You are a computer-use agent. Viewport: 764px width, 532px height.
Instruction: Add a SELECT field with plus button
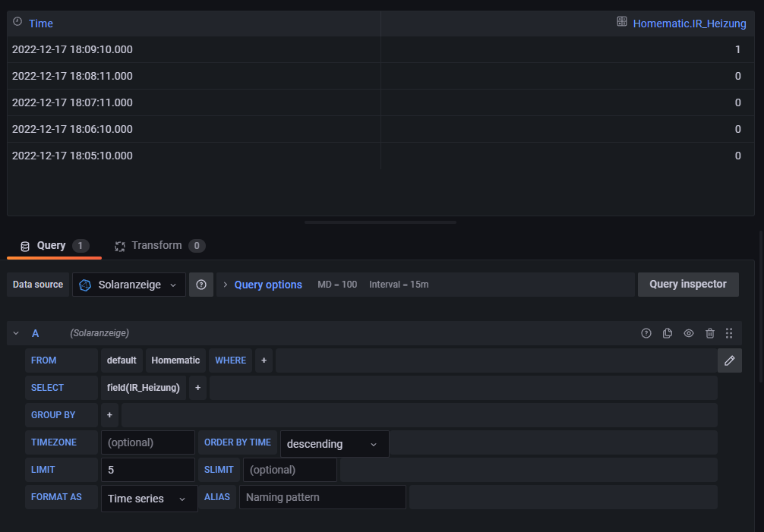pos(197,388)
